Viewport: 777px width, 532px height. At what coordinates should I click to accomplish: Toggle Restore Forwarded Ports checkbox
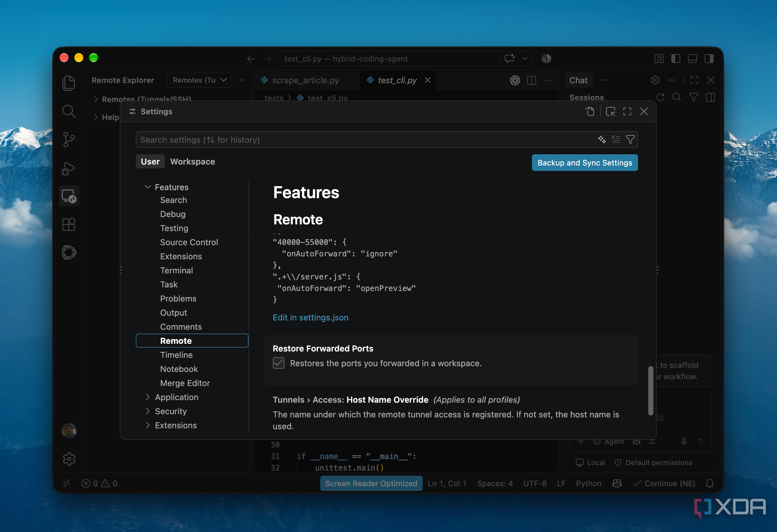pyautogui.click(x=279, y=363)
